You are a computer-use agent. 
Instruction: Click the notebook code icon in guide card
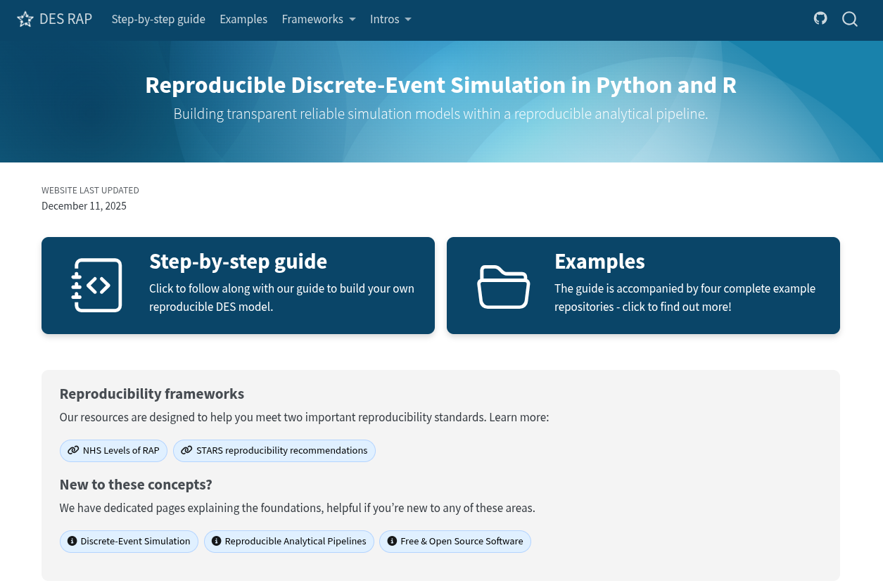(x=97, y=285)
